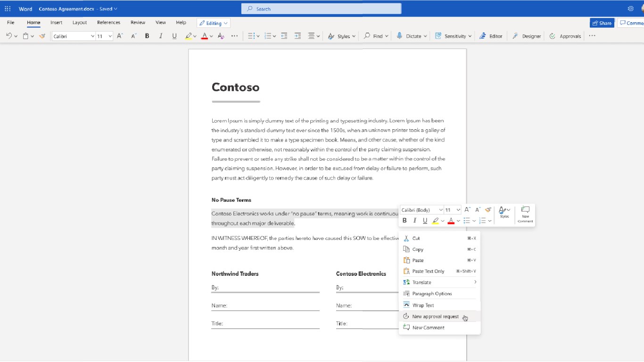This screenshot has width=644, height=362.
Task: Toggle Italic in the floating mini toolbar
Action: click(415, 221)
